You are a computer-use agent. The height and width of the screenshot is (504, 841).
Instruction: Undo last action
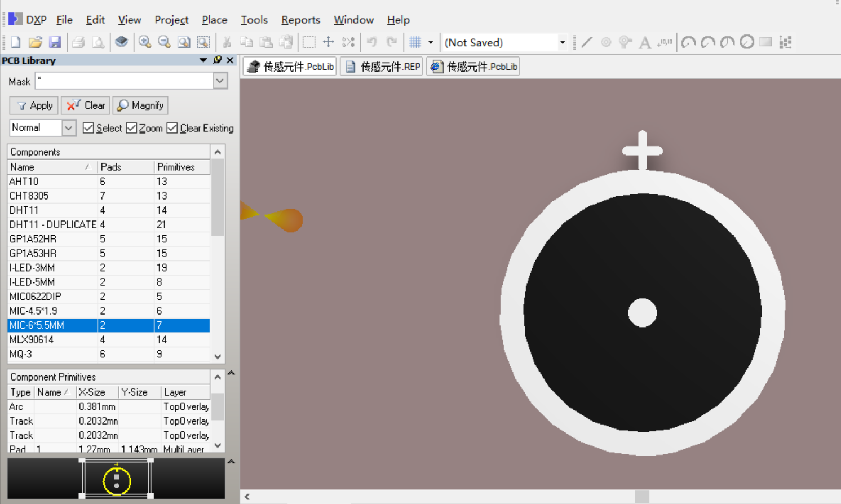pos(371,42)
